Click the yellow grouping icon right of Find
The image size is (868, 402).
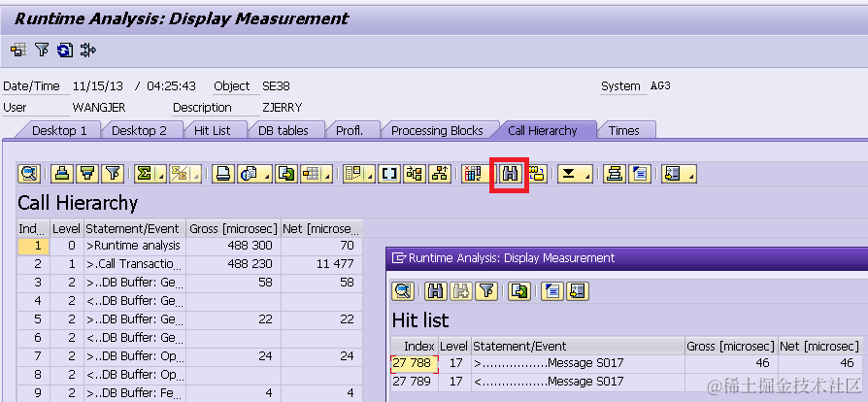pyautogui.click(x=536, y=174)
